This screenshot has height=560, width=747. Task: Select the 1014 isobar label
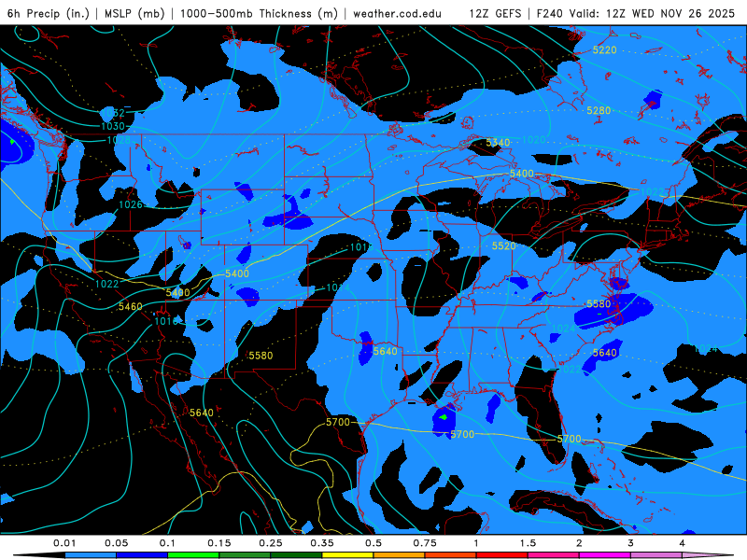pos(338,287)
